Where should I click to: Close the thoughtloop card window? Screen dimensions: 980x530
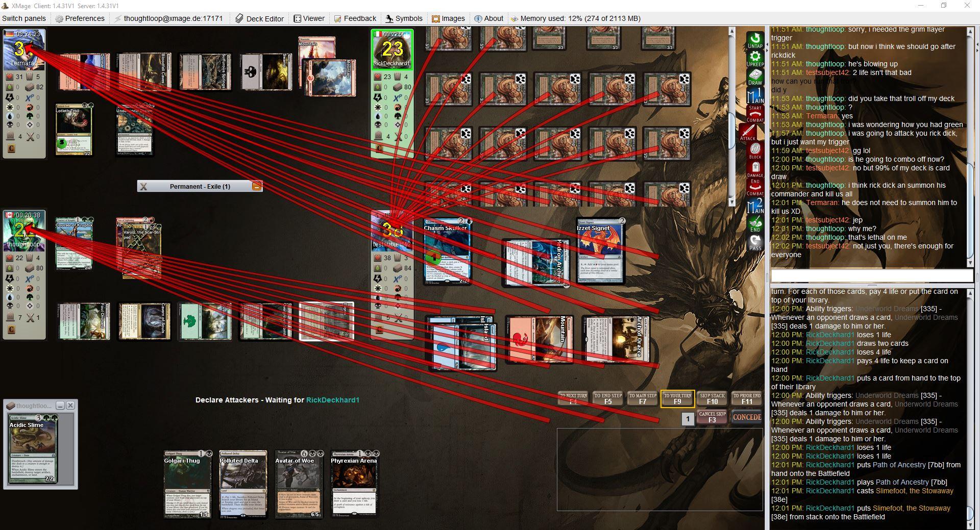click(x=70, y=406)
